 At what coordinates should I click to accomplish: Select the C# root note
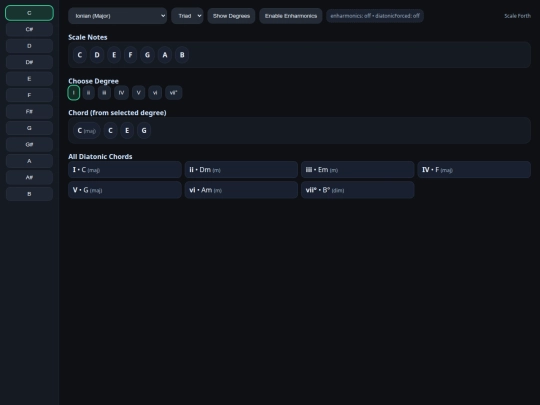point(29,29)
